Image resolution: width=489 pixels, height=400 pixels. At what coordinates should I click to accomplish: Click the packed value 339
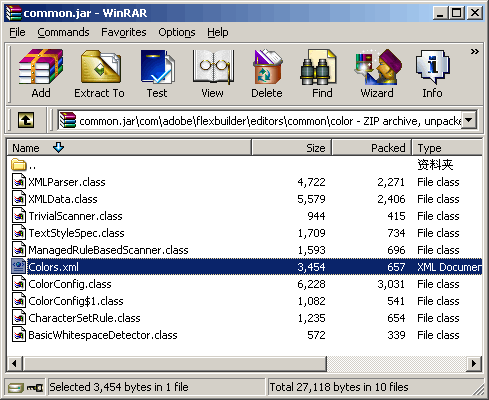point(396,335)
